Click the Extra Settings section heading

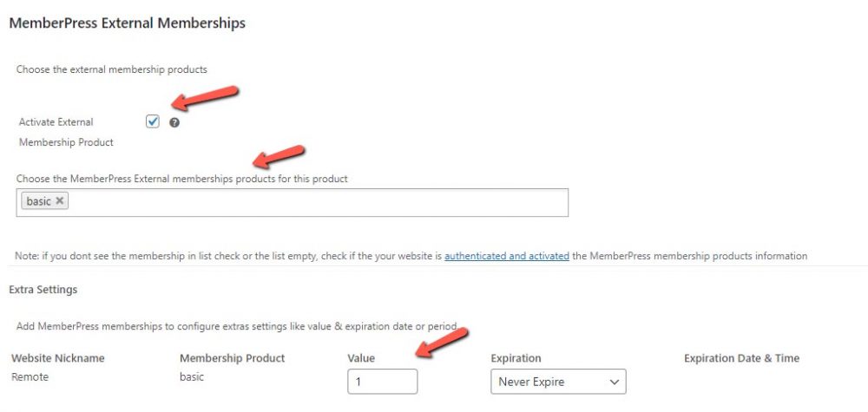tap(43, 288)
